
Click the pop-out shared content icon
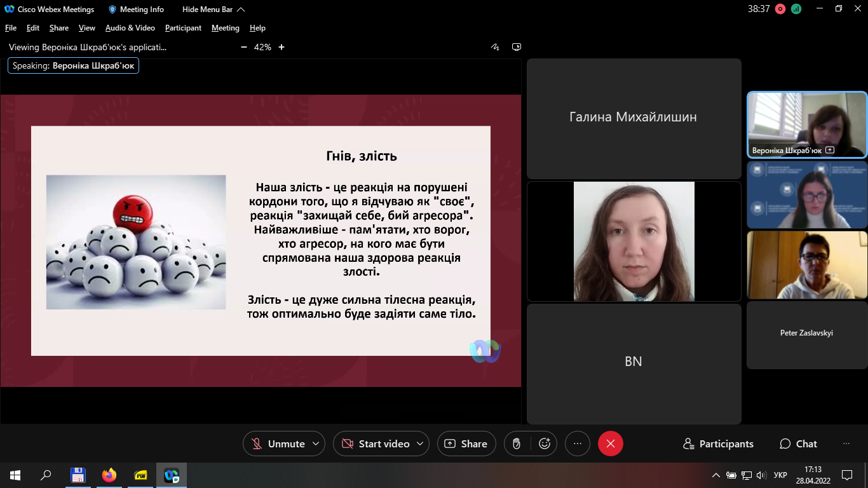click(517, 47)
